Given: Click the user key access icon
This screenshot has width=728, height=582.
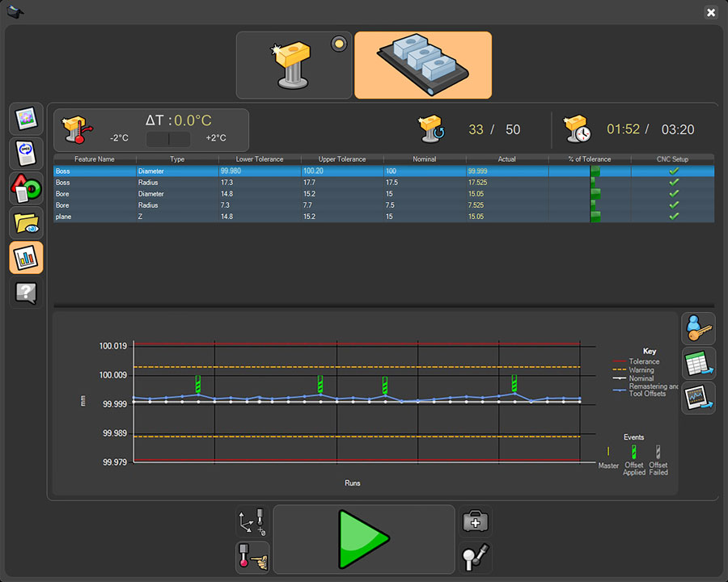Looking at the screenshot, I should 697,329.
